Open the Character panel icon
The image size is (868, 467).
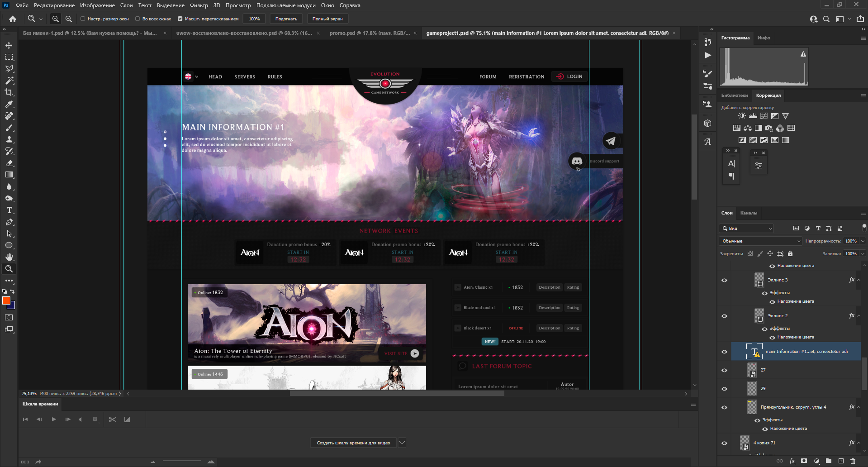pyautogui.click(x=731, y=163)
